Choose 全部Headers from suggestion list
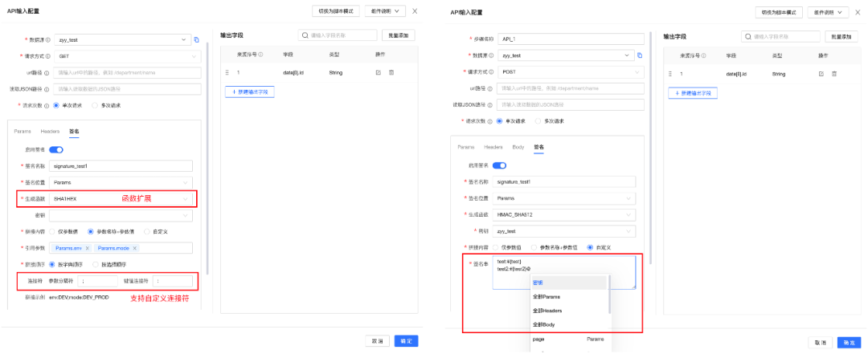Screen dimensions: 868x354 (x=568, y=311)
